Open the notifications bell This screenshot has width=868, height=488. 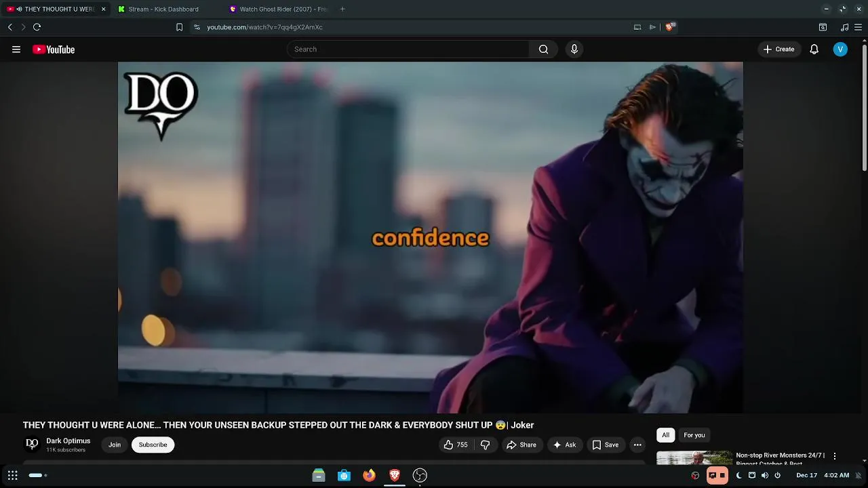(814, 49)
